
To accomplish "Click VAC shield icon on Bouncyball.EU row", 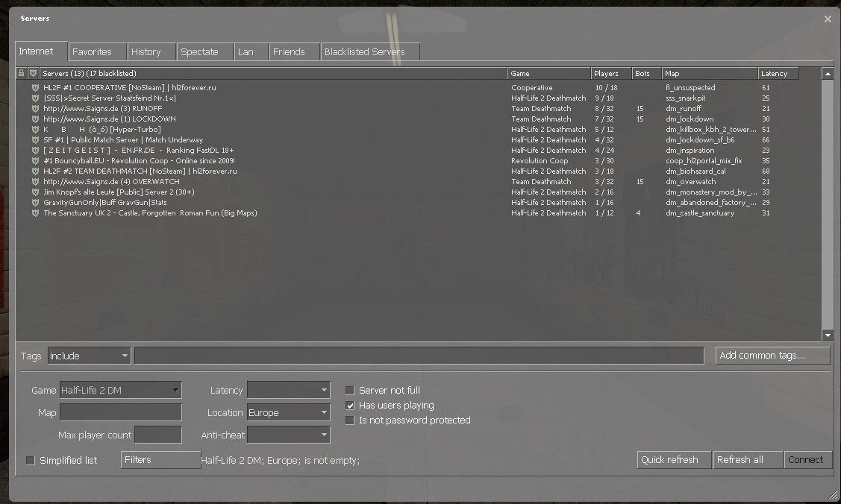I will tap(35, 161).
